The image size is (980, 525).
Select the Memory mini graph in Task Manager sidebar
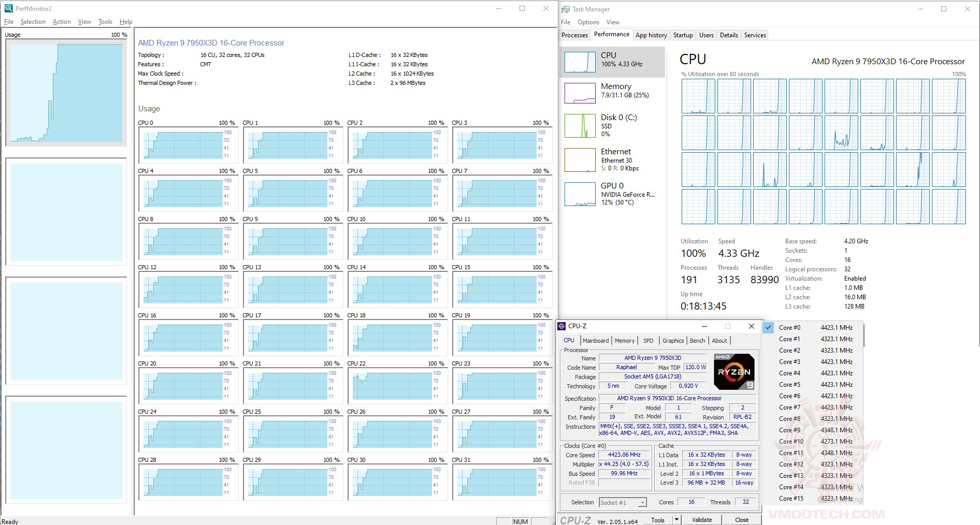click(580, 93)
